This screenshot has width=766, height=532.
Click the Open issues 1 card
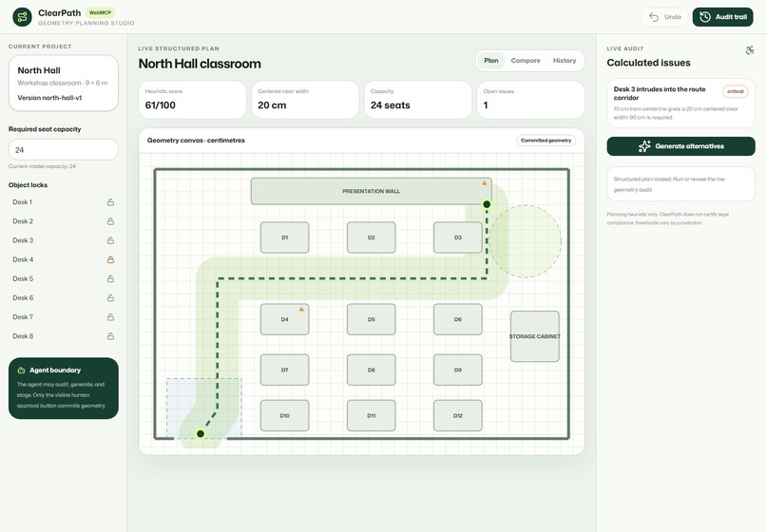[x=530, y=100]
